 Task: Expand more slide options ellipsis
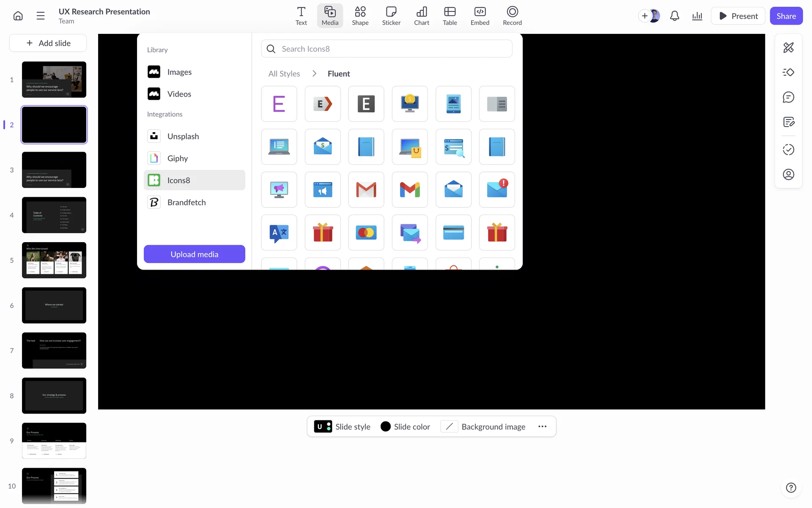click(542, 427)
